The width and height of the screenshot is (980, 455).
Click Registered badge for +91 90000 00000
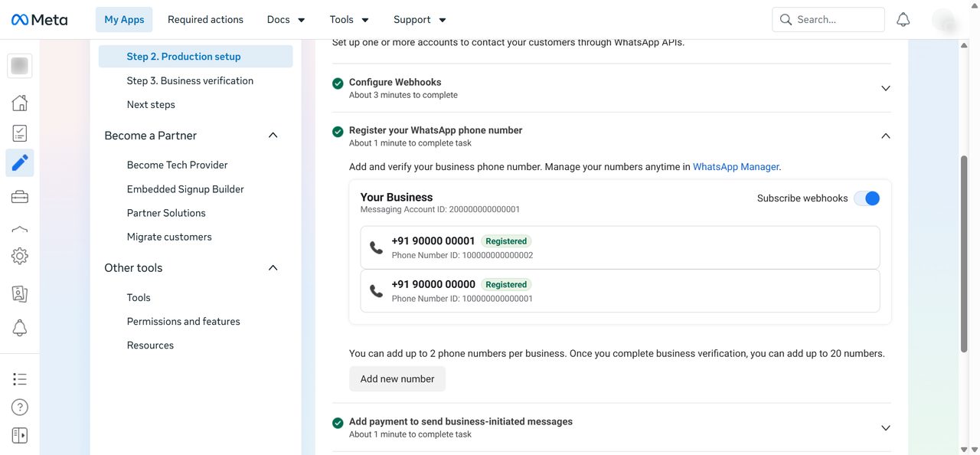[506, 285]
